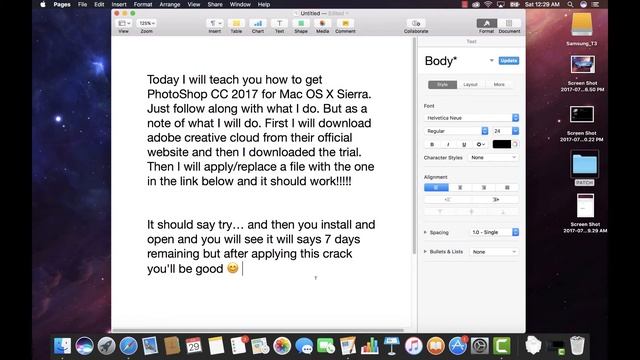
Task: Open the Trash in the Dock
Action: click(x=577, y=346)
